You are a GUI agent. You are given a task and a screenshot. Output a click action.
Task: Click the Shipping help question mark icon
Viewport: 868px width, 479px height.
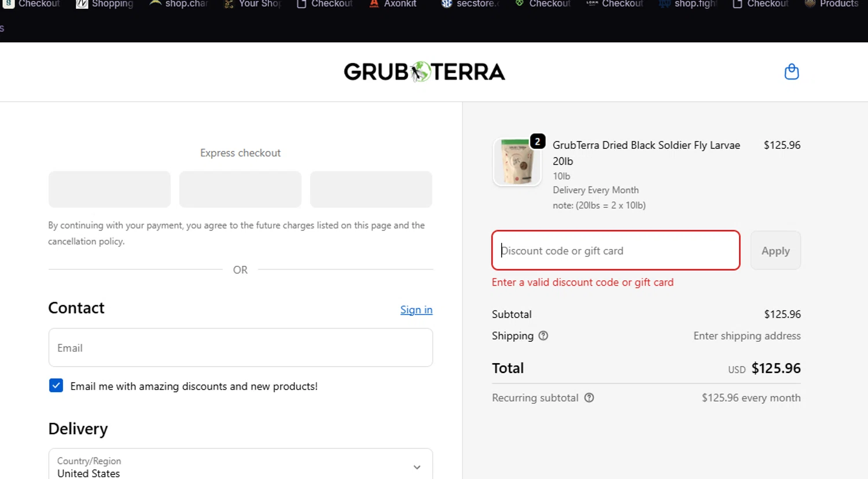(x=543, y=336)
